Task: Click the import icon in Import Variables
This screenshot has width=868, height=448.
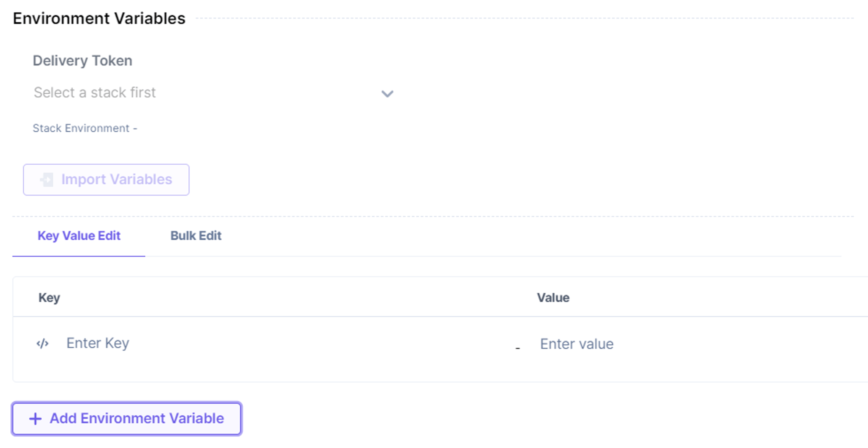Action: point(47,179)
